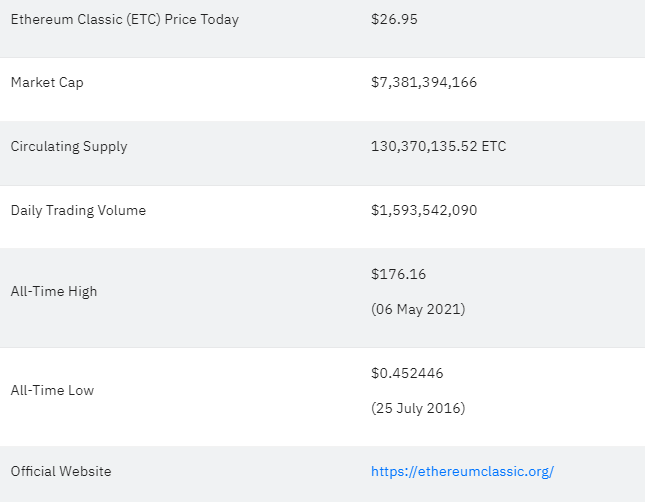Click the (25 July 2016) date text
Image resolution: width=645 pixels, height=502 pixels.
coord(418,408)
